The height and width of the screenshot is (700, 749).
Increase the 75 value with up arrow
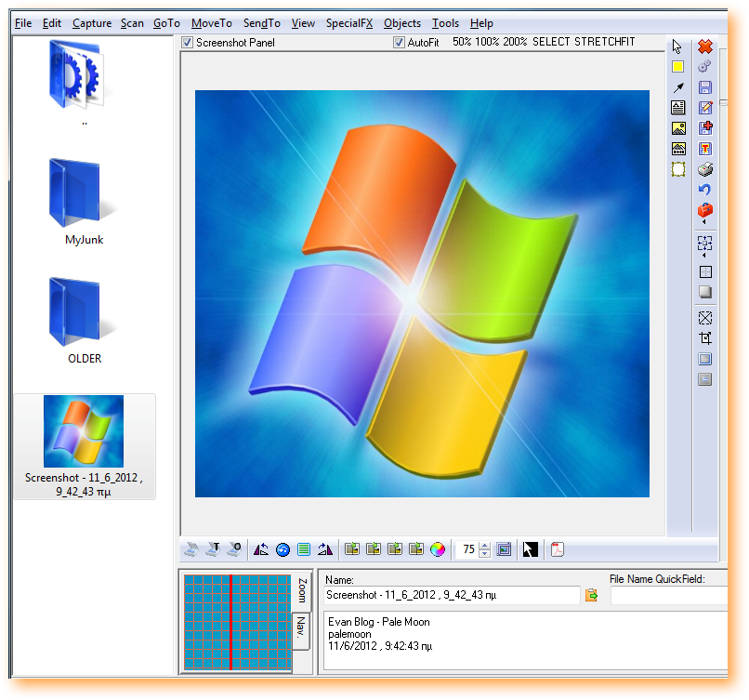point(484,546)
